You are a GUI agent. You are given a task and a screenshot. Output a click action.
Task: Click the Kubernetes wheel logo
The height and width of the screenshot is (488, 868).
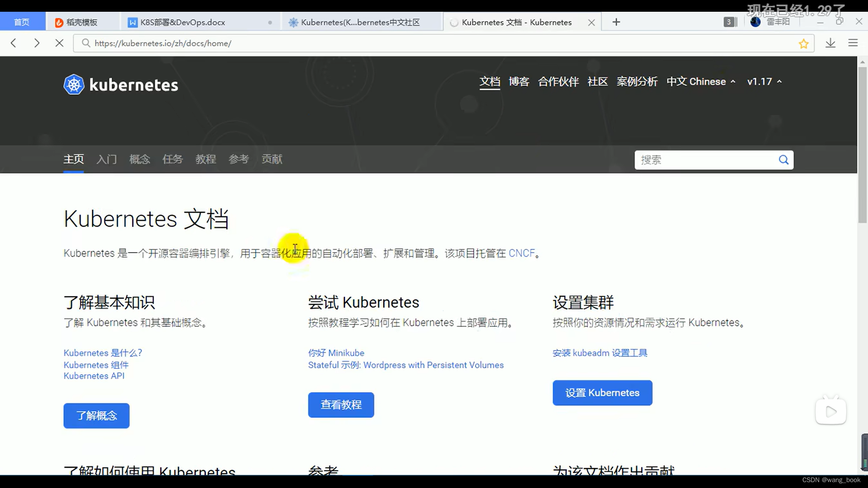[x=74, y=84]
